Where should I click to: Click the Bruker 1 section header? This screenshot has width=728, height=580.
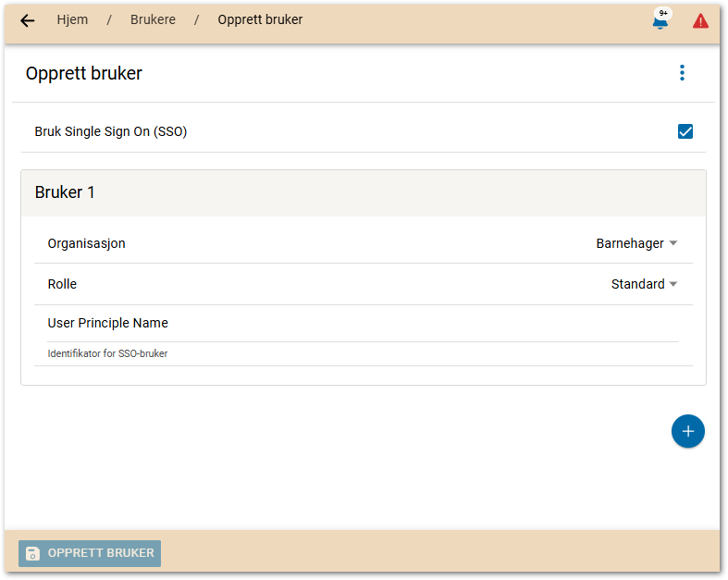[65, 192]
